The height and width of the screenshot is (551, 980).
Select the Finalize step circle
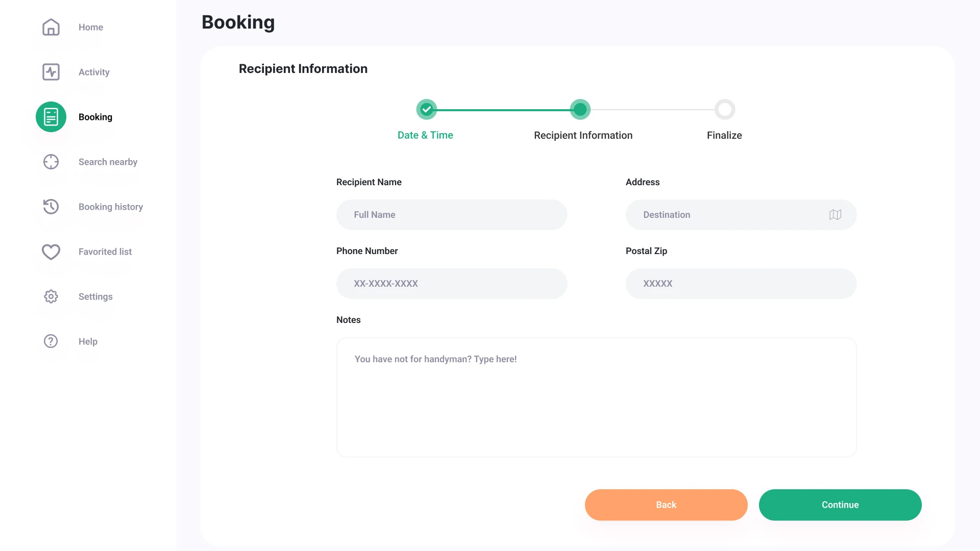point(724,109)
